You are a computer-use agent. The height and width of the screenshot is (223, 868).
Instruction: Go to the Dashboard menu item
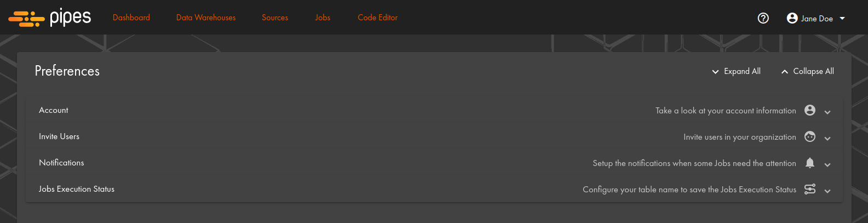point(131,18)
